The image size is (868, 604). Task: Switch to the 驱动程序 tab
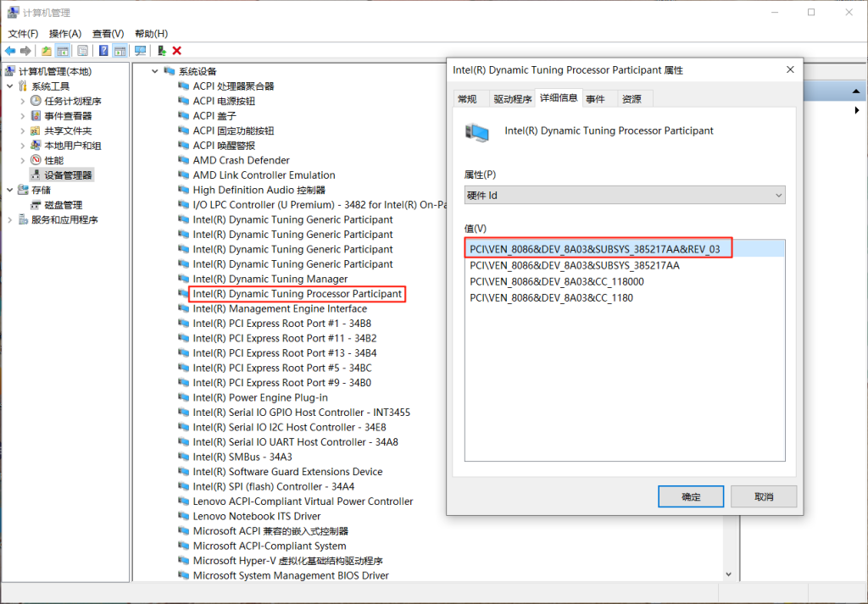point(513,99)
